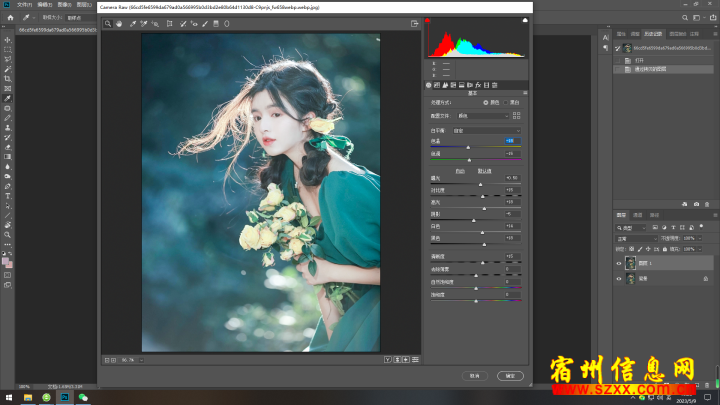Toggle shadow clipping warning on histogram

tap(427, 20)
